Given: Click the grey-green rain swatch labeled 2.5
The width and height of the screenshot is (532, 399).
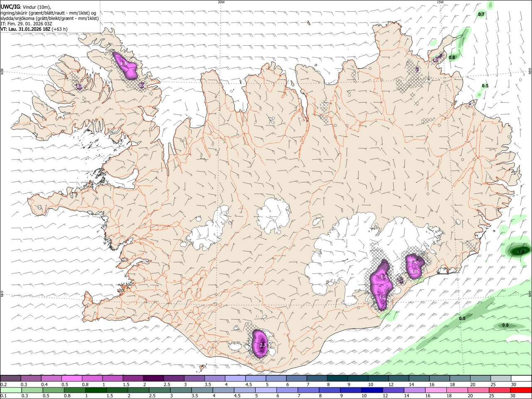Looking at the screenshot, I should coord(159,390).
